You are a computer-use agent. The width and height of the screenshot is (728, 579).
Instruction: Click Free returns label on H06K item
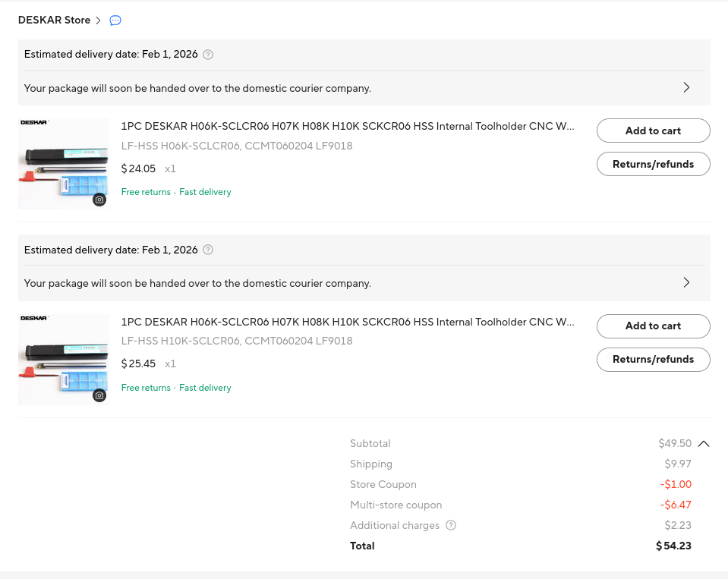[146, 192]
